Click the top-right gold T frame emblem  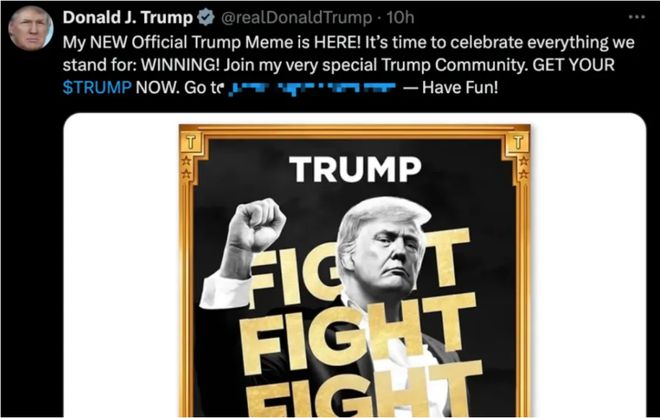tap(518, 143)
